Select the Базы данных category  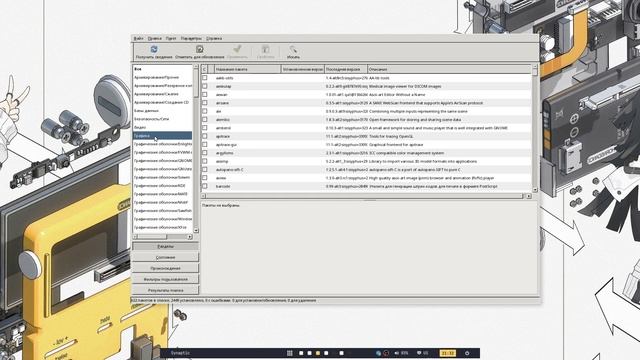click(x=162, y=111)
